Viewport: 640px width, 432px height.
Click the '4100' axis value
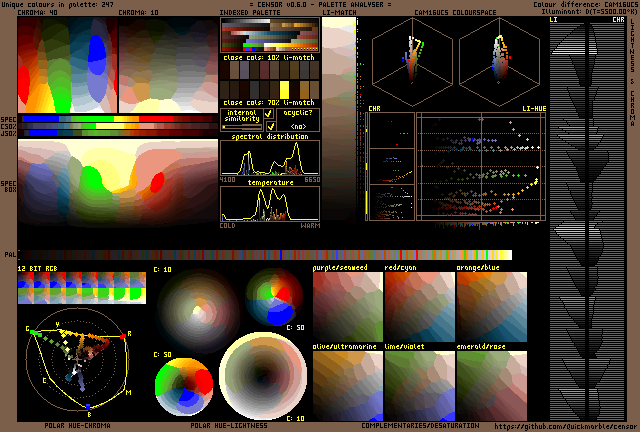227,180
